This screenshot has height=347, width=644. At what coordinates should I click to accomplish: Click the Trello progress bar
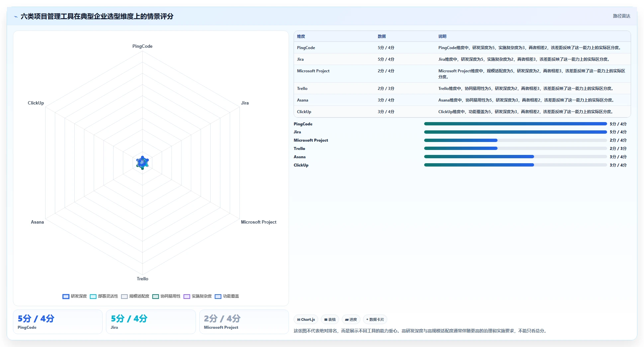pos(515,148)
